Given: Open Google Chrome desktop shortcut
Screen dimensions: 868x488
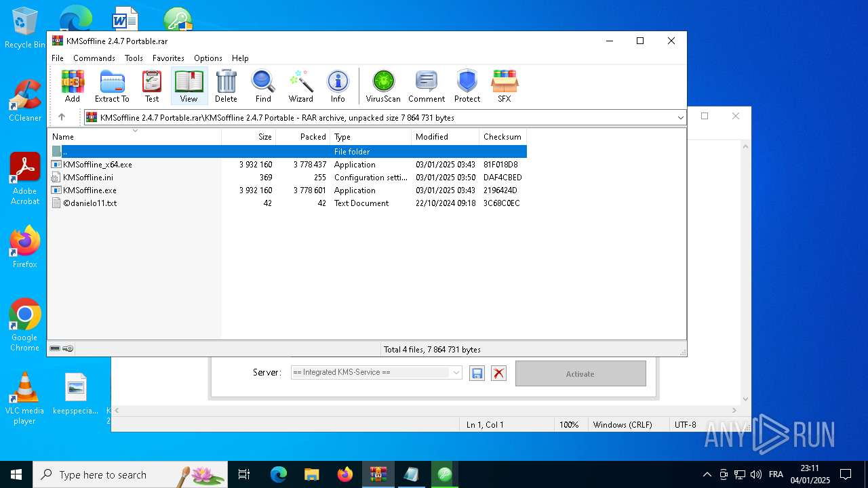Looking at the screenshot, I should 25,325.
